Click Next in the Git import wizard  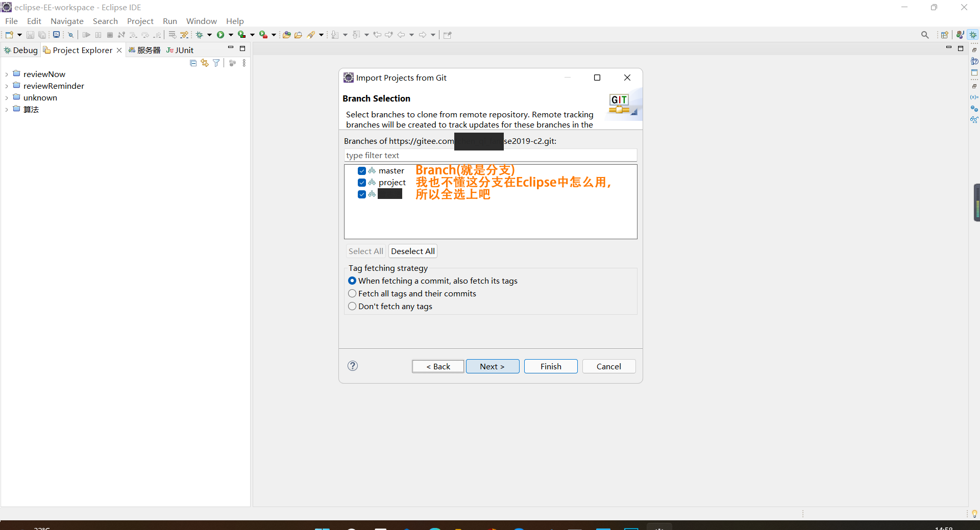click(492, 366)
